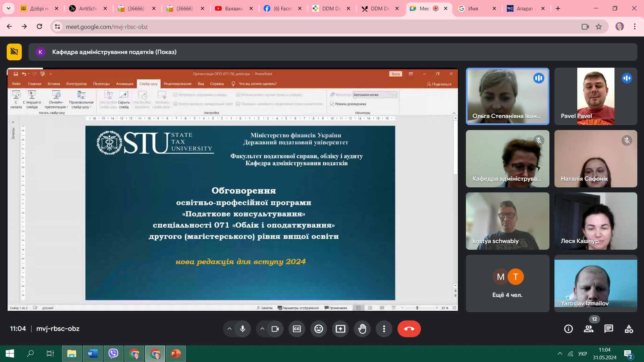Viewport: 644px width, 362px height.
Task: Click Поделиться in PowerPoint
Action: click(439, 84)
